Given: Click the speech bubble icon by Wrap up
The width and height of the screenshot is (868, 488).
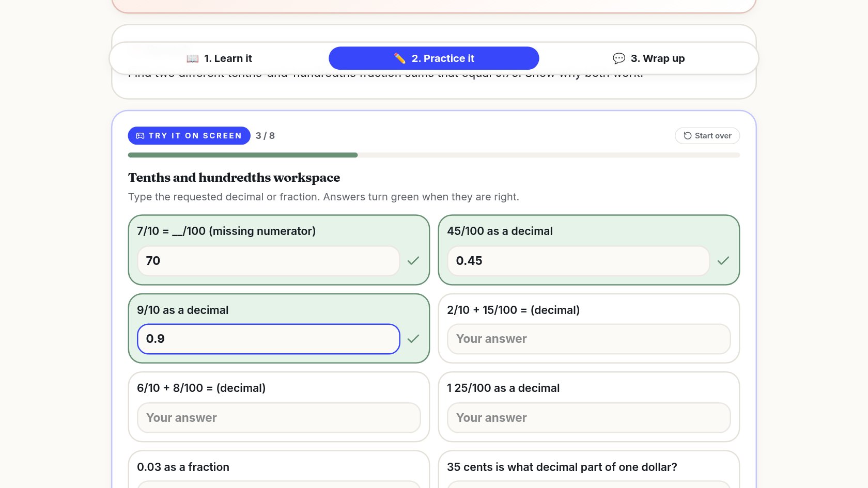Looking at the screenshot, I should tap(619, 58).
